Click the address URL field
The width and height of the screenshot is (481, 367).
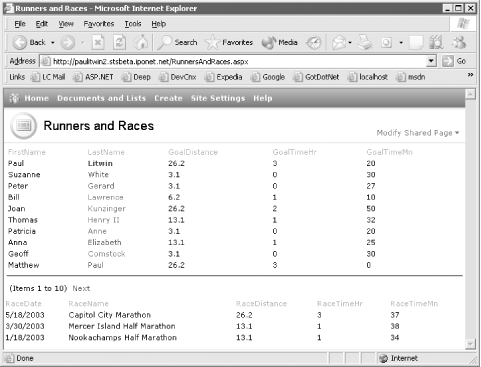point(233,61)
